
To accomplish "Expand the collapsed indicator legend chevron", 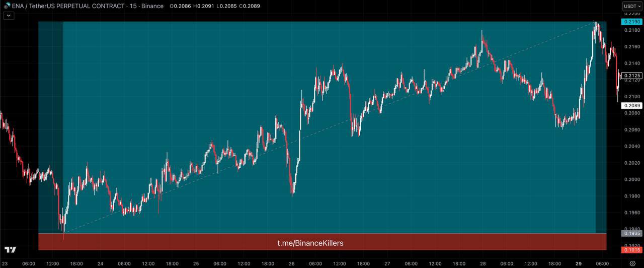I will coord(9,16).
